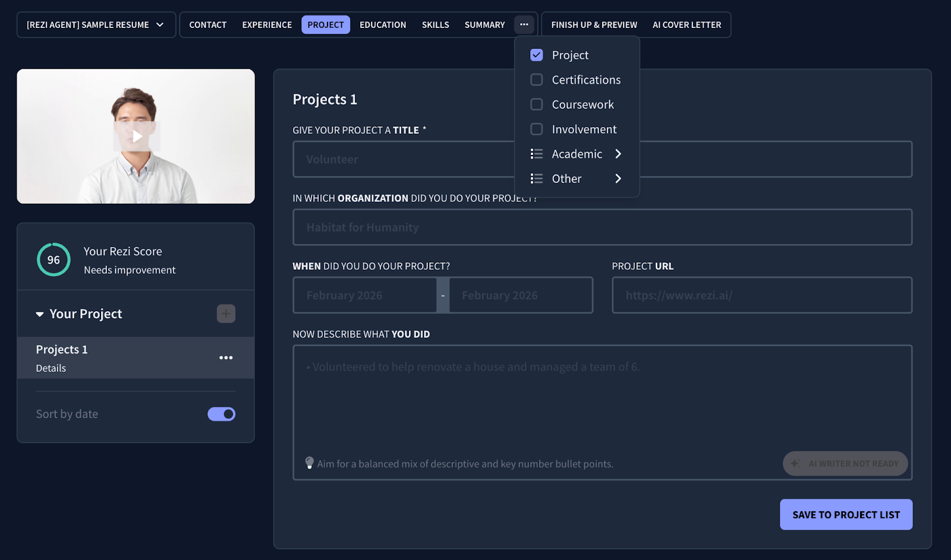Toggle Sort by date off
This screenshot has height=560, width=951.
(x=221, y=413)
